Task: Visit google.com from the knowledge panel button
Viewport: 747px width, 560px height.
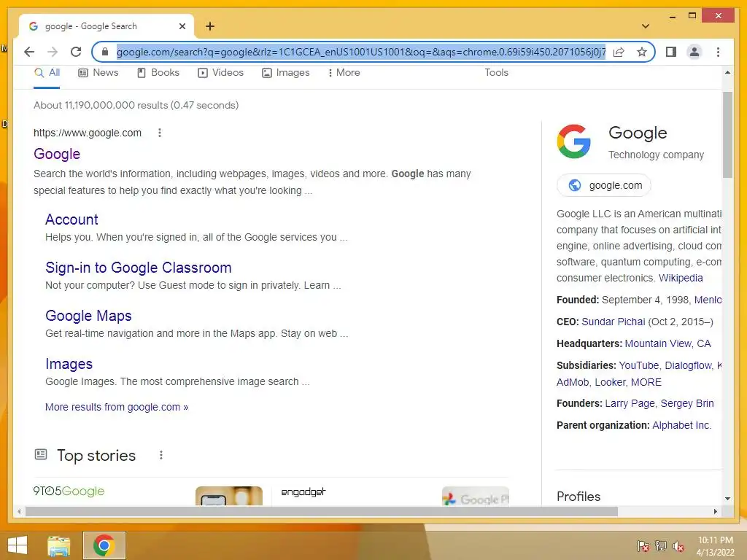Action: pos(603,185)
